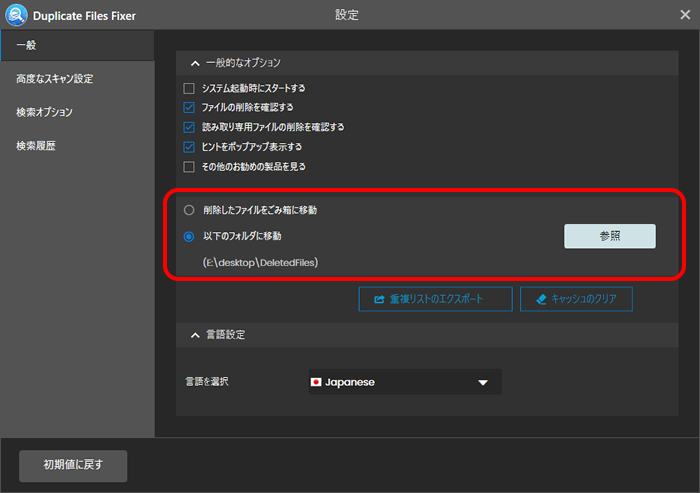Collapse the 一般的なオプション section chevron
Viewport: 700px width, 493px height.
pos(195,63)
